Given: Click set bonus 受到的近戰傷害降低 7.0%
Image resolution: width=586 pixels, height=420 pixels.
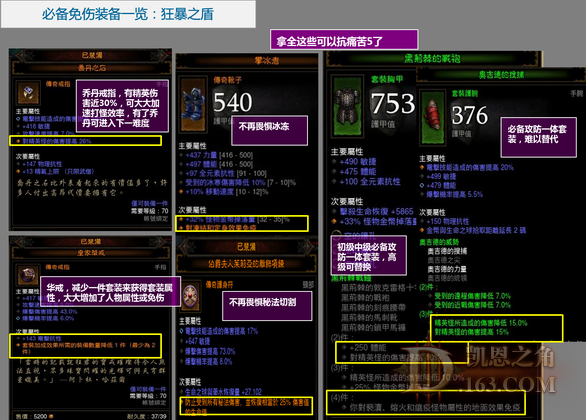Looking at the screenshot, I should [x=472, y=305].
